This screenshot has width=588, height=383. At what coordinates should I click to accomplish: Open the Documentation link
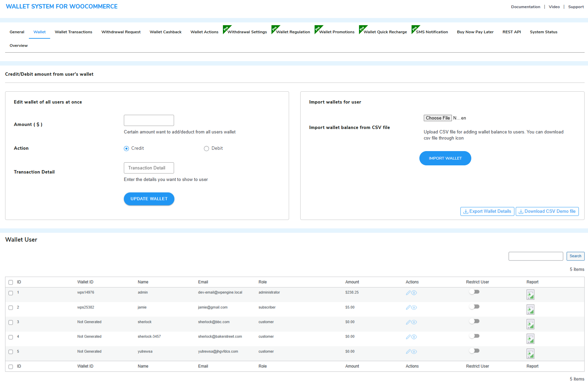click(526, 7)
